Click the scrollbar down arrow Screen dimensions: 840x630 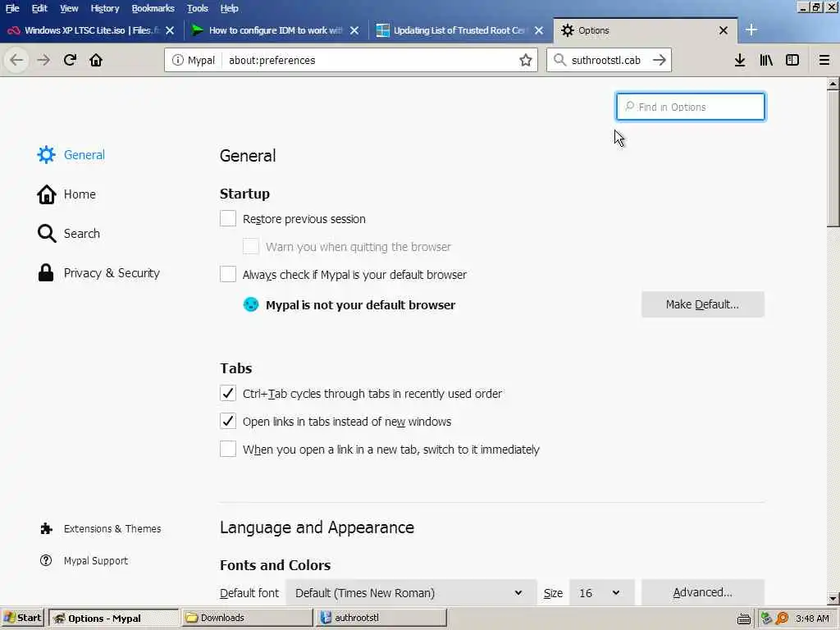pos(833,599)
